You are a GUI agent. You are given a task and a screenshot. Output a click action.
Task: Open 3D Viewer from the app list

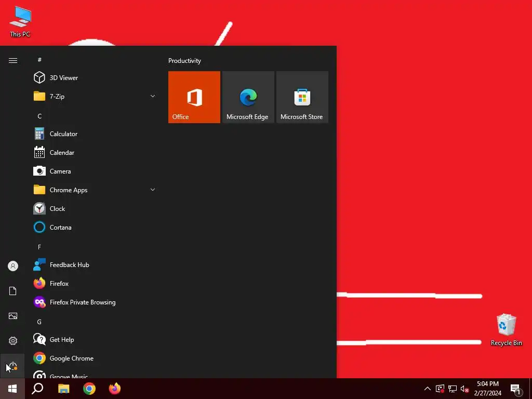(95, 78)
